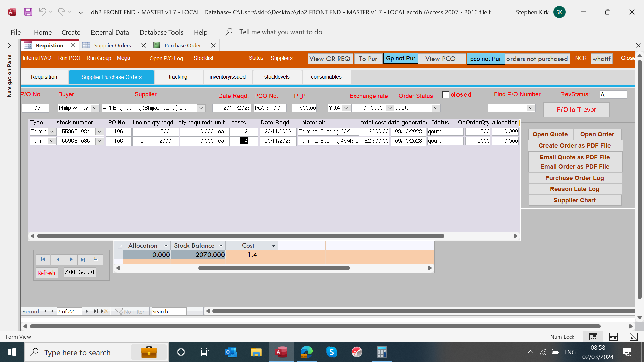Switch to Layout View status icon

pos(613,337)
